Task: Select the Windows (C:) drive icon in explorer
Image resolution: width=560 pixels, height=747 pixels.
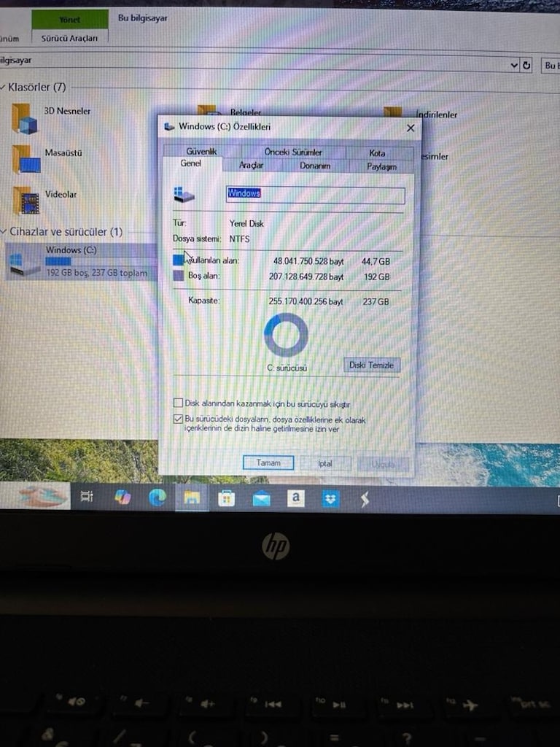Action: pyautogui.click(x=25, y=263)
